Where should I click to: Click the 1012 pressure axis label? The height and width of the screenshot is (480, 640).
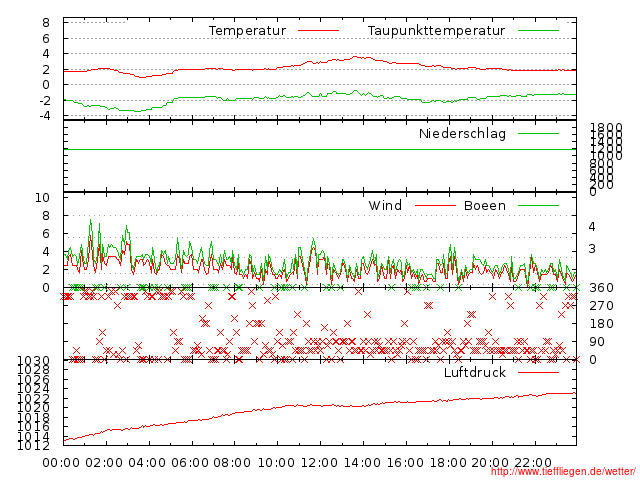[33, 445]
